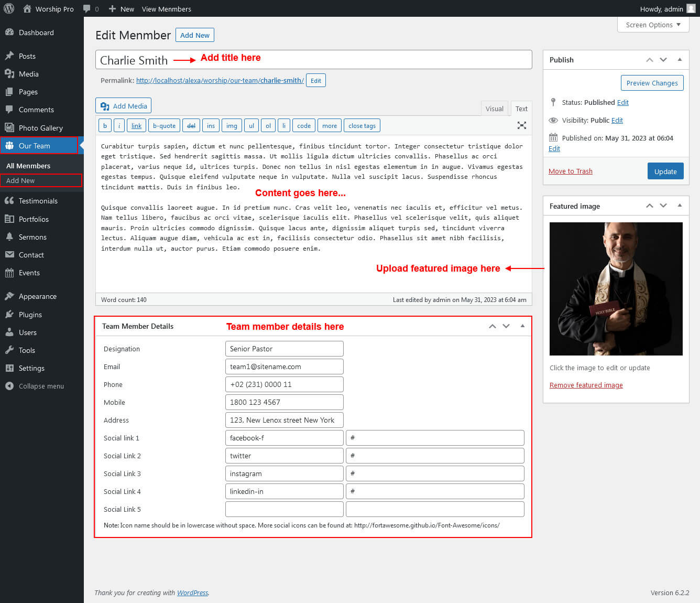The image size is (700, 603).
Task: Click the admin user avatar icon
Action: click(x=691, y=8)
